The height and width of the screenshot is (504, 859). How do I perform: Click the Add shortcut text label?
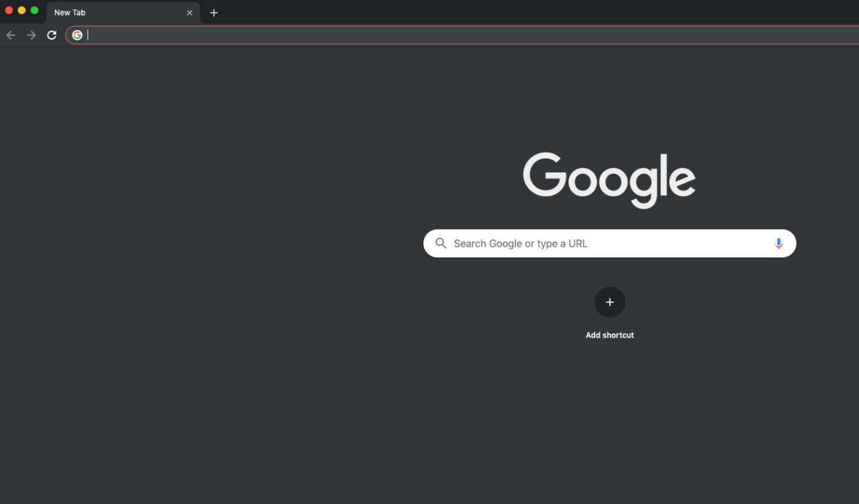609,335
